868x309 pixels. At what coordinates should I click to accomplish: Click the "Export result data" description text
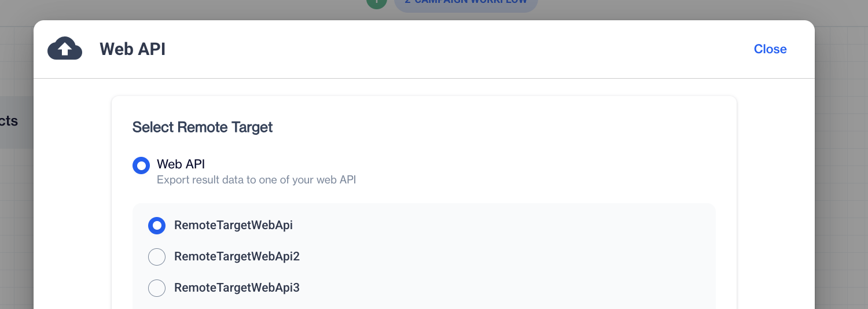[256, 180]
